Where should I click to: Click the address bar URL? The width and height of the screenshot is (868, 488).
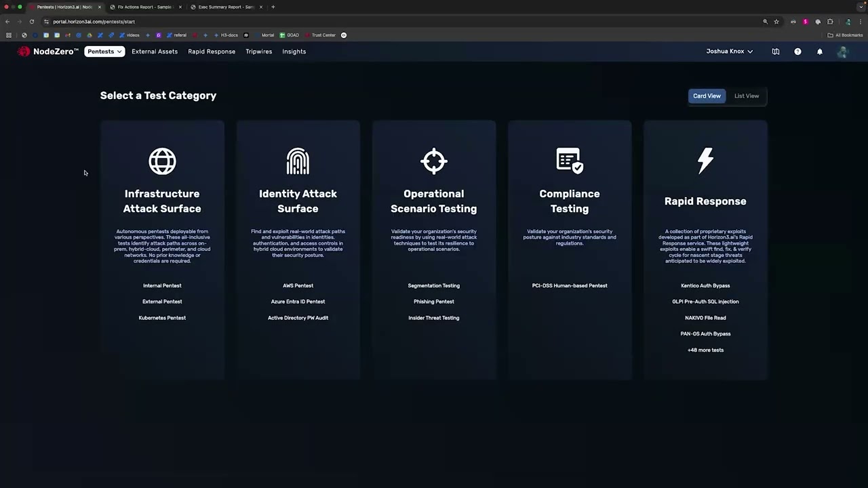point(94,22)
